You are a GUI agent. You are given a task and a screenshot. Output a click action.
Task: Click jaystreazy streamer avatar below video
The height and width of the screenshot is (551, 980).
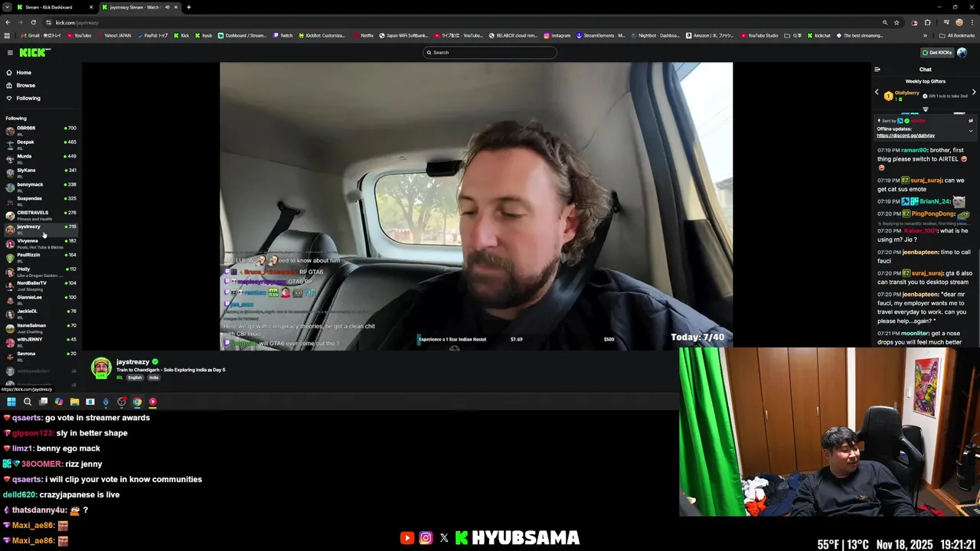[101, 368]
